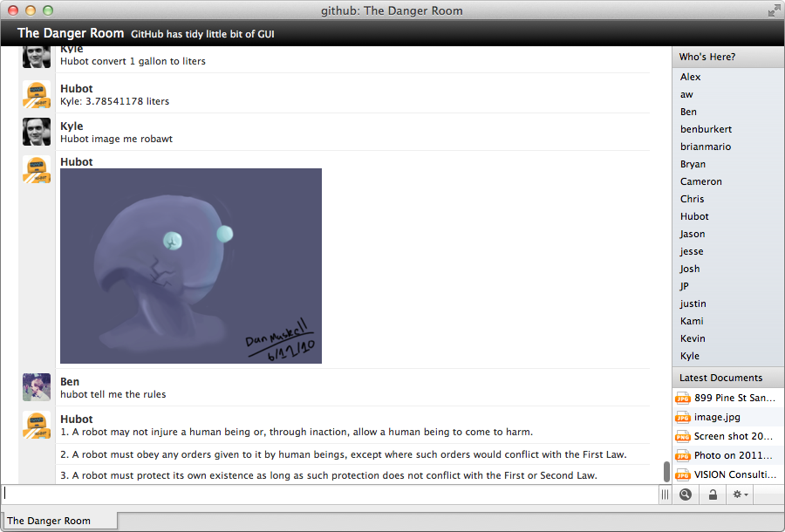785x532 pixels.
Task: Click the JPG icon next to 899 Pine St
Action: click(x=683, y=398)
